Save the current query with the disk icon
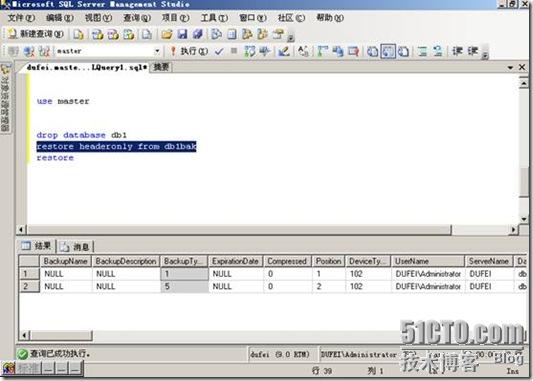The width and height of the screenshot is (533, 381). pos(183,34)
